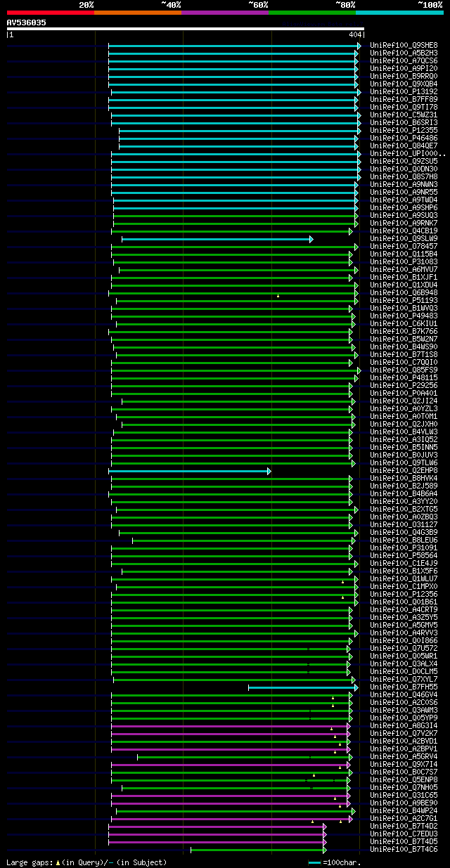
Task: Select the short green alignment bar of B7T4C6
Action: [x=258, y=850]
